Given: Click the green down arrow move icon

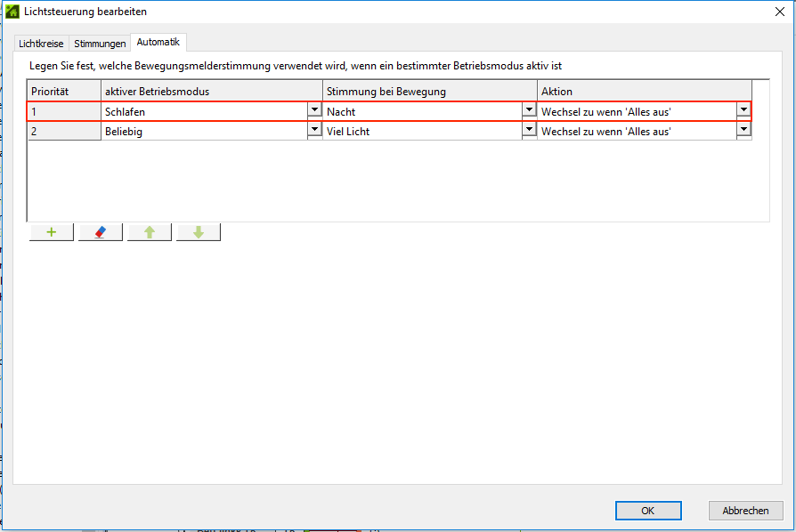Looking at the screenshot, I should click(199, 232).
